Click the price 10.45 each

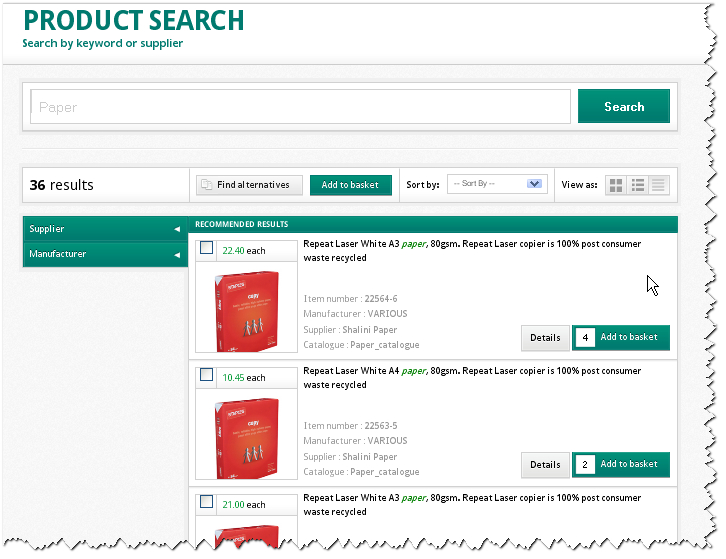(244, 377)
